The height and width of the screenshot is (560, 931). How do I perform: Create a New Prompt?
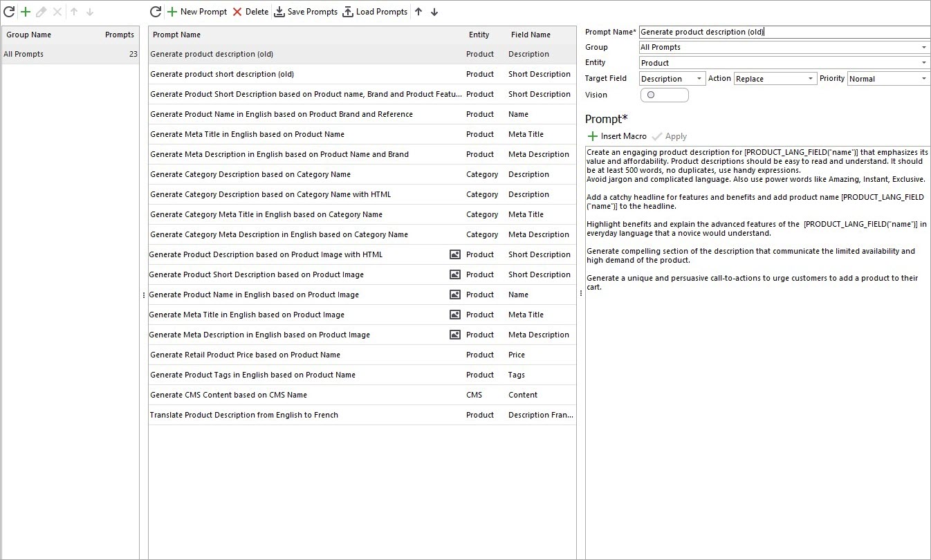pyautogui.click(x=197, y=12)
